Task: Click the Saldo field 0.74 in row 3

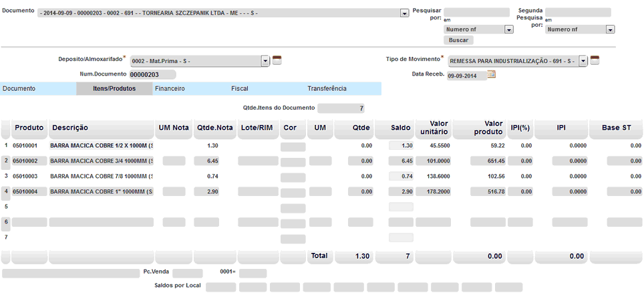Action: click(x=401, y=176)
